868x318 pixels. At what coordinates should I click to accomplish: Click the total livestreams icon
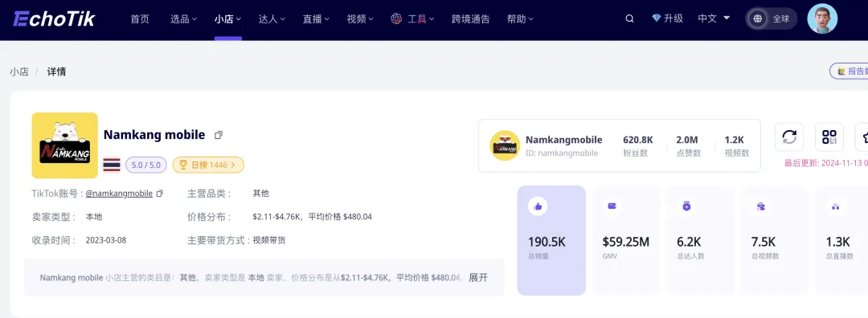tap(835, 206)
